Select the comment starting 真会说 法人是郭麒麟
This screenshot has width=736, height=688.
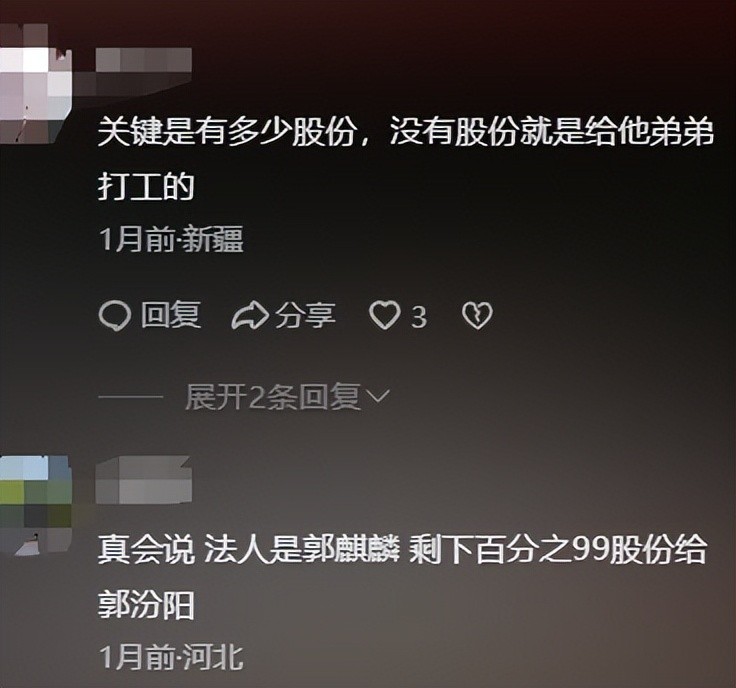(x=402, y=576)
